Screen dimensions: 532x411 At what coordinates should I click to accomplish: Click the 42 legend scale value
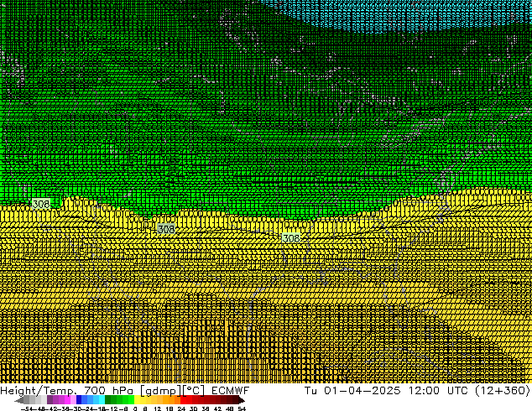(x=217, y=408)
